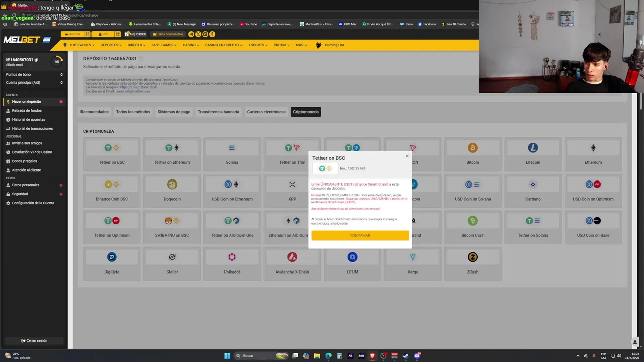Click the yellow CONFIRMAR button
The image size is (644, 362).
pos(360,235)
